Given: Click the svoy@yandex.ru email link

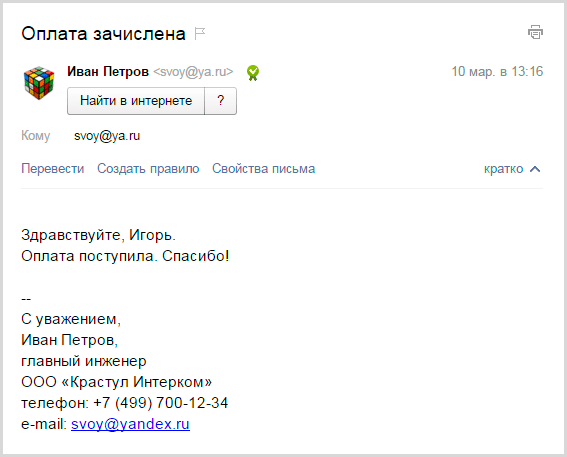Looking at the screenshot, I should 130,424.
